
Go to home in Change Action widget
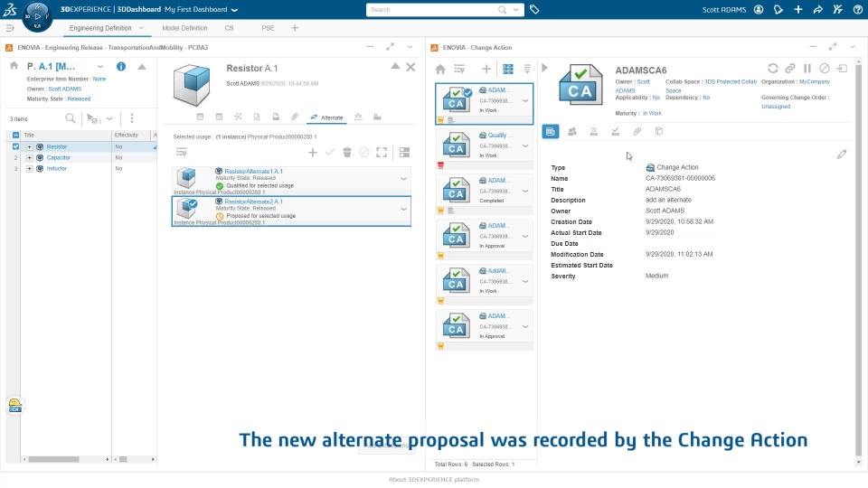tap(440, 70)
